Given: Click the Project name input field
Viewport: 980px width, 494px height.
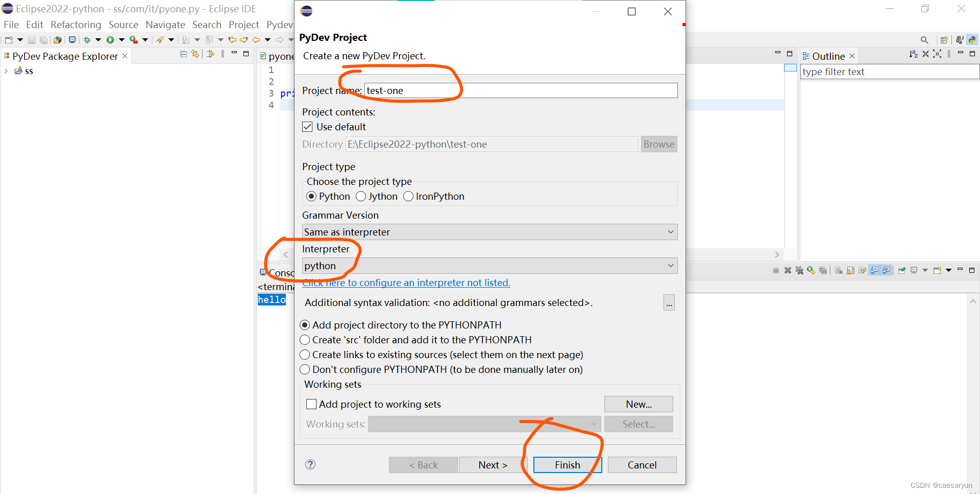Looking at the screenshot, I should click(521, 90).
